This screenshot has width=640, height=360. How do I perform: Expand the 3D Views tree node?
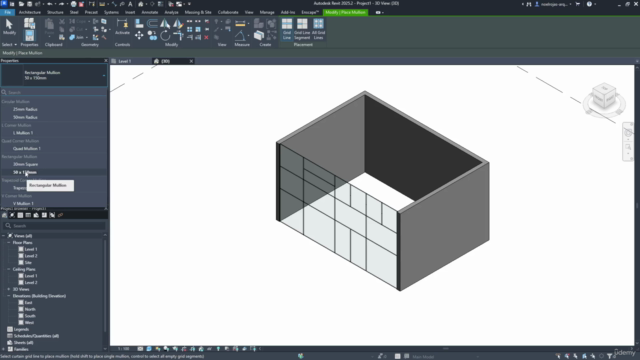[9, 289]
